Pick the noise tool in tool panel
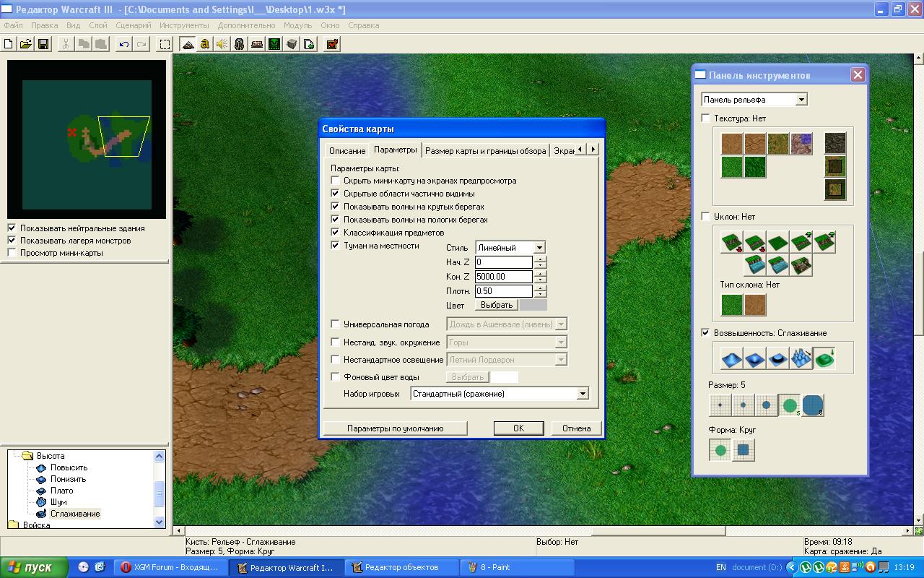The image size is (924, 578). pyautogui.click(x=801, y=358)
